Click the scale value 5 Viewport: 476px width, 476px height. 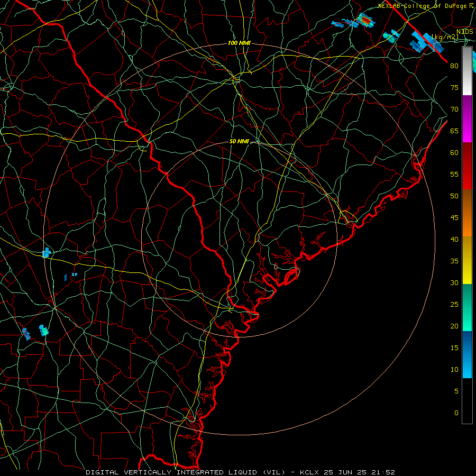(x=456, y=391)
